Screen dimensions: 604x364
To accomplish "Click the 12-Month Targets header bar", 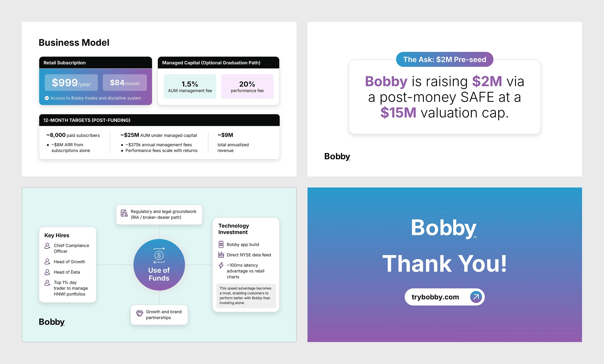I will [x=159, y=120].
